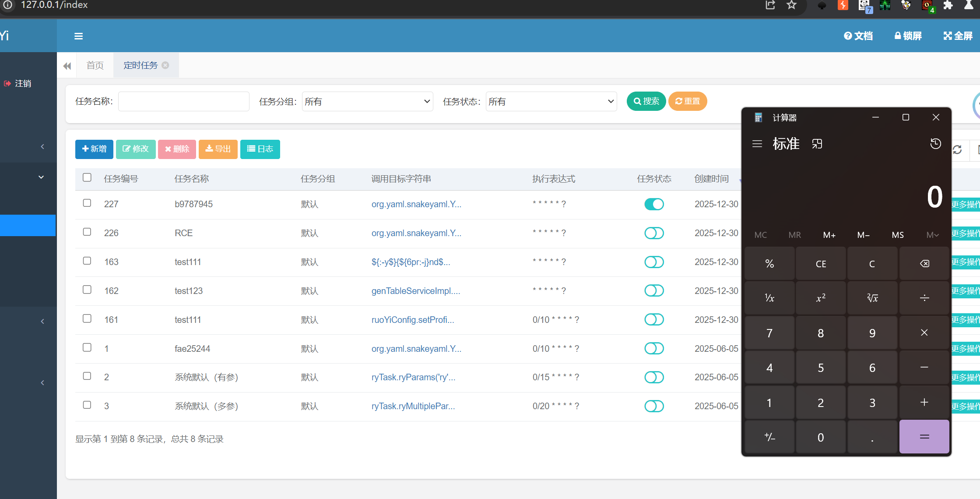Open calculator history icon
Screen dimensions: 980x499
(935, 144)
